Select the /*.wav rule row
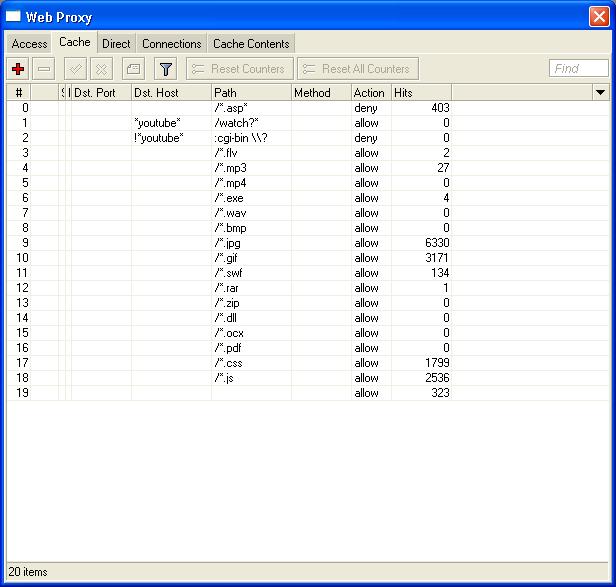This screenshot has height=587, width=616. point(308,213)
